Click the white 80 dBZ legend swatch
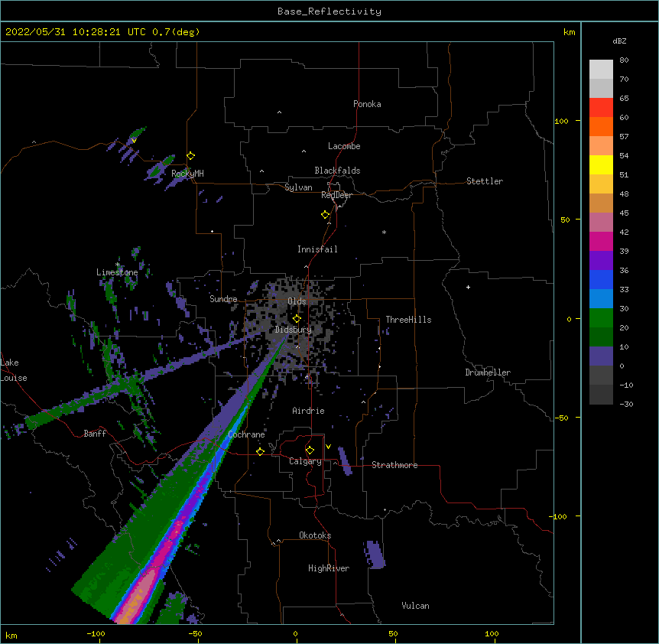 pyautogui.click(x=601, y=70)
